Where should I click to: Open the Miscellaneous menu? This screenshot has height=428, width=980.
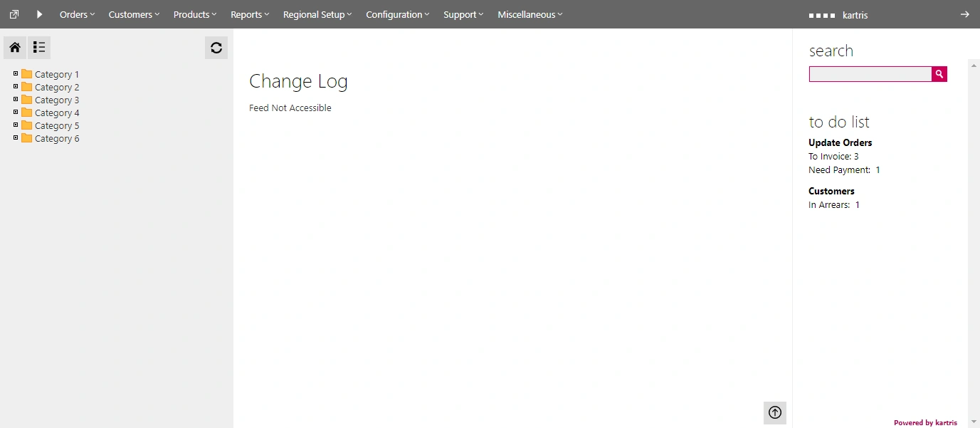point(530,14)
